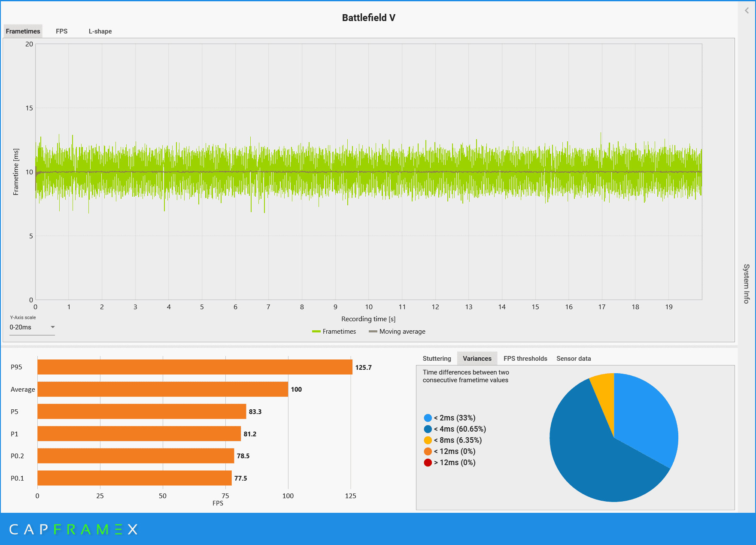Viewport: 756px width, 545px height.
Task: Click the < 12ms orange legend dot
Action: (428, 451)
